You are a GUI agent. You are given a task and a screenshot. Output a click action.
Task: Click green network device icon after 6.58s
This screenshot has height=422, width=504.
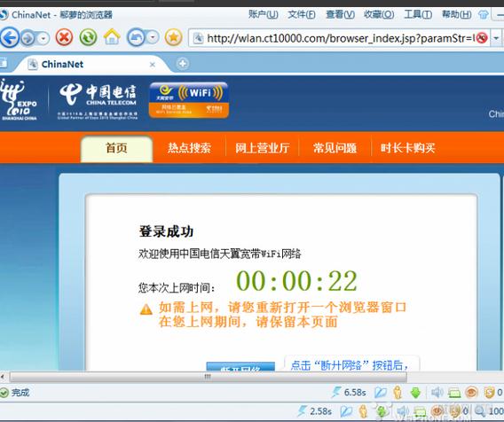pos(454,393)
